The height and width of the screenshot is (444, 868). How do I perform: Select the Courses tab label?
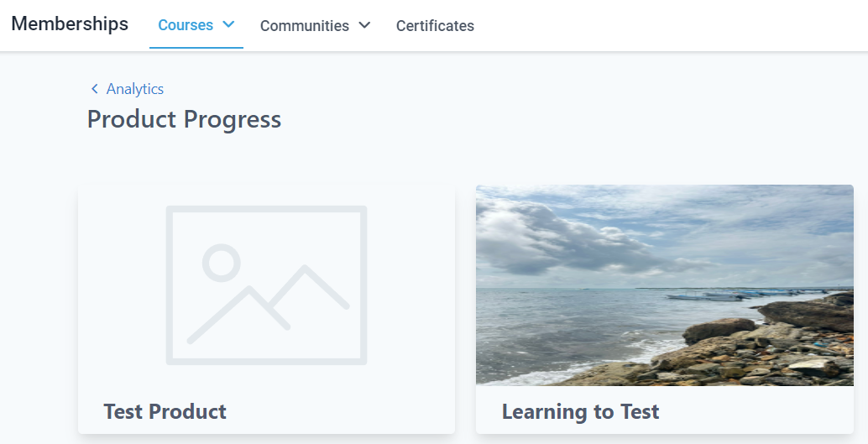pyautogui.click(x=186, y=25)
